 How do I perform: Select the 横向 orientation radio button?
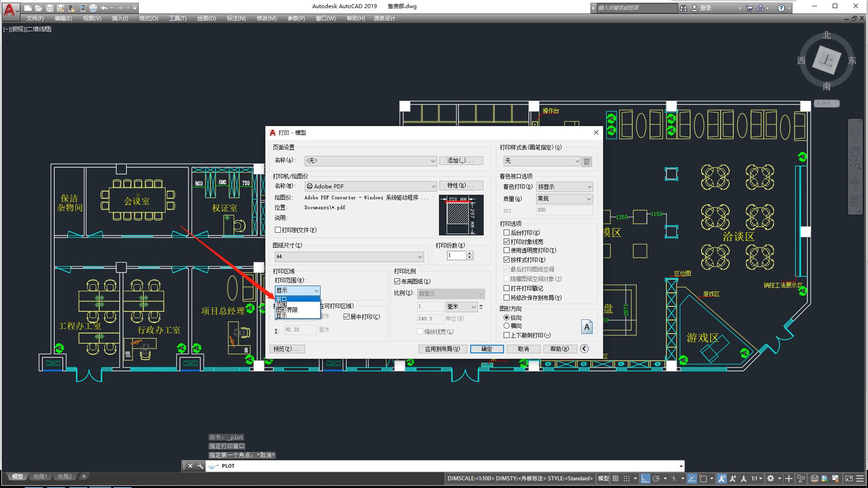coord(506,326)
